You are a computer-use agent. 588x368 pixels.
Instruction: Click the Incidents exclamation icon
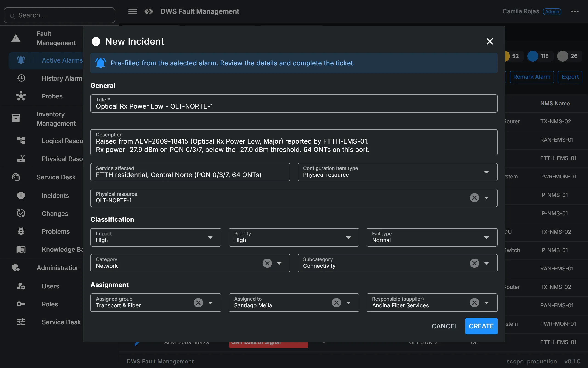pyautogui.click(x=21, y=195)
